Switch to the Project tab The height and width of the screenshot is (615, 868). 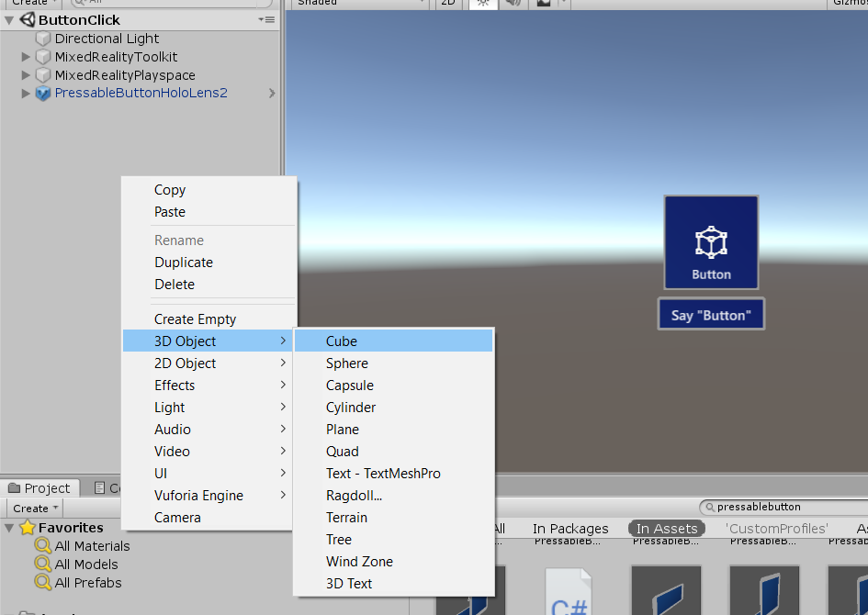39,488
